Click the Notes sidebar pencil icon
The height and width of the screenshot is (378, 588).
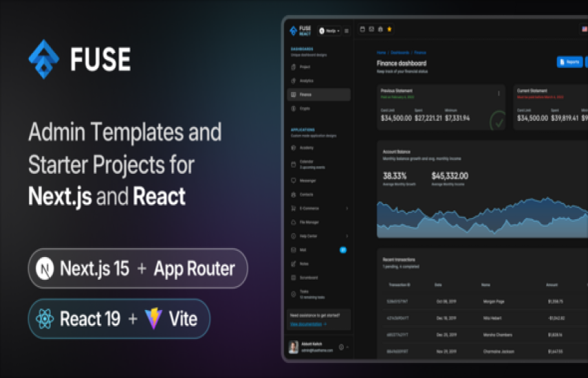pos(293,264)
